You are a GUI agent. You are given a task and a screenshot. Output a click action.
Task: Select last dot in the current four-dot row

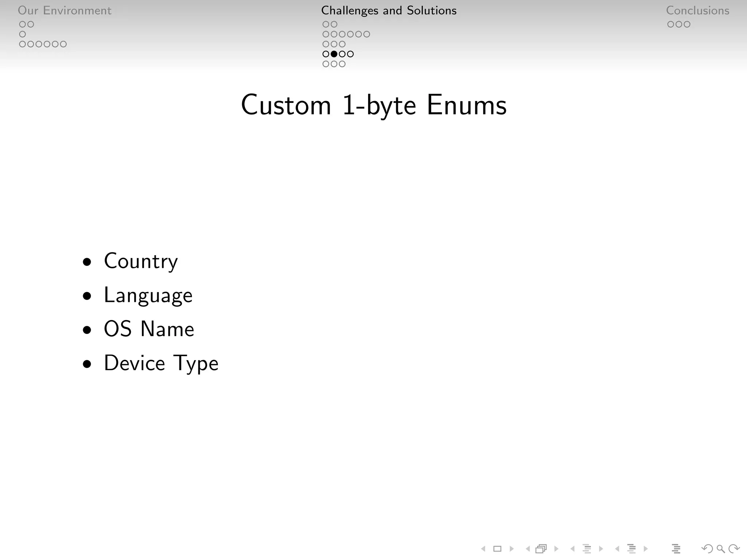coord(351,54)
